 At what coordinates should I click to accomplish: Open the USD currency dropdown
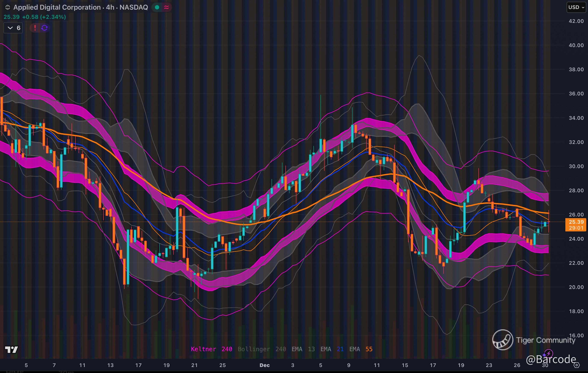[576, 7]
